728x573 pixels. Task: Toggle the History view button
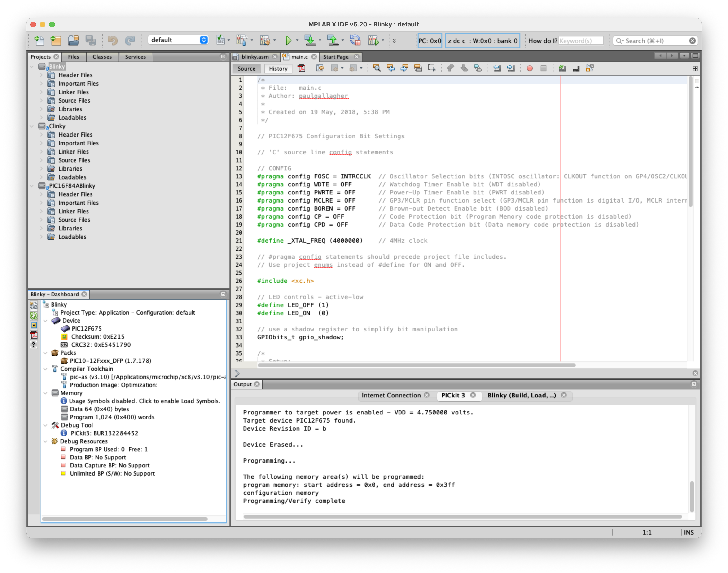[x=278, y=68]
